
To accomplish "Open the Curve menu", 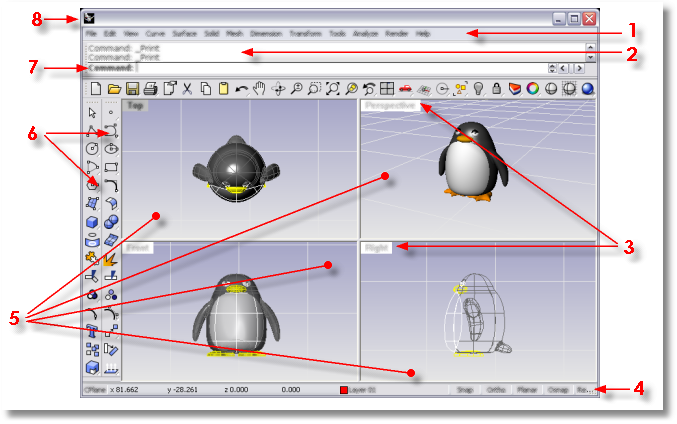I will click(155, 34).
